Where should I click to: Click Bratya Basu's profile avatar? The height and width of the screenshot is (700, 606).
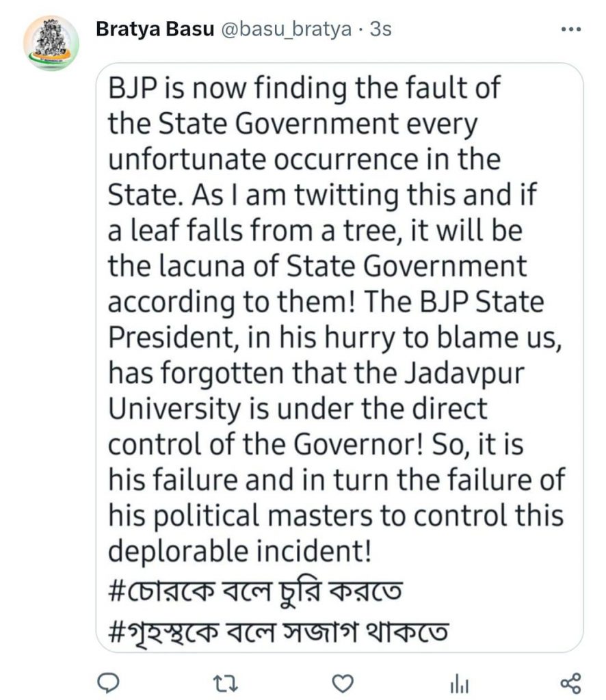[x=51, y=42]
